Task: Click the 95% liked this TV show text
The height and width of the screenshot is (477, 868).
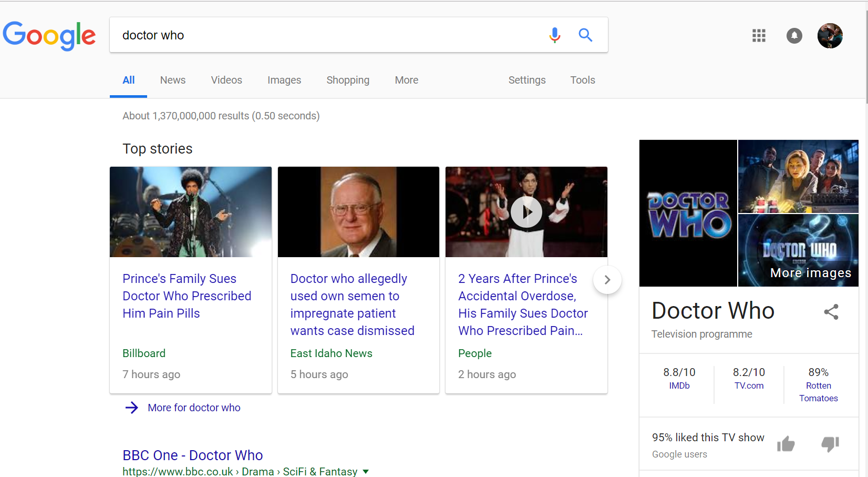Action: pos(708,438)
